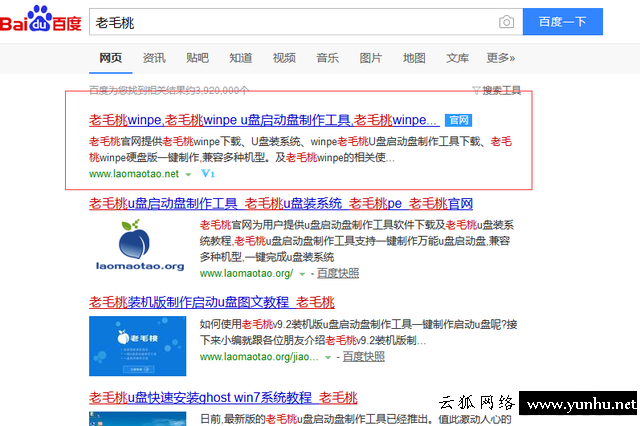The height and width of the screenshot is (426, 640).
Task: Expand the 更多» tab options
Action: (500, 58)
